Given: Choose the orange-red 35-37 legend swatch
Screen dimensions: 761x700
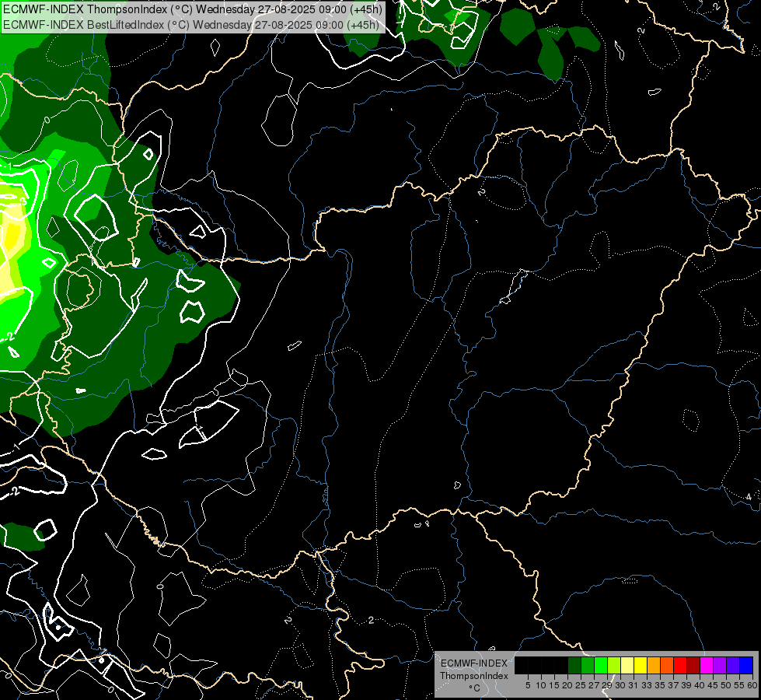Looking at the screenshot, I should [x=667, y=665].
